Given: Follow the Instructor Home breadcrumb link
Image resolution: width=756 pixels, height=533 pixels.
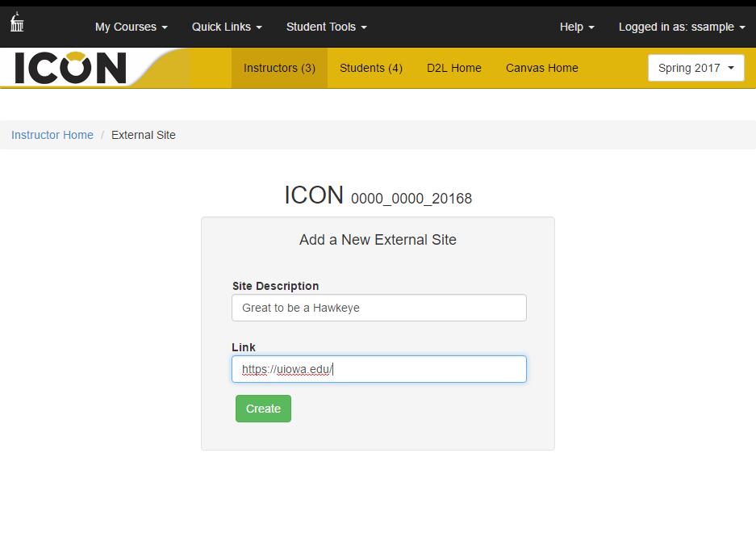Looking at the screenshot, I should click(52, 135).
